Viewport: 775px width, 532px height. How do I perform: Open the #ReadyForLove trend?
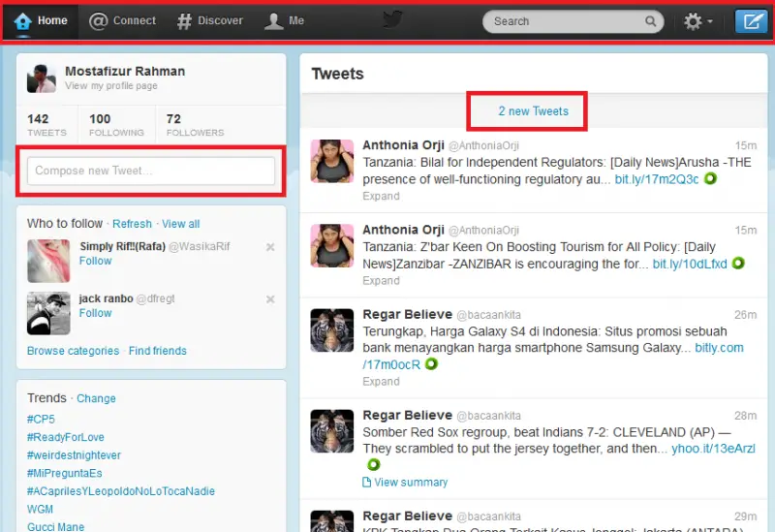[66, 437]
